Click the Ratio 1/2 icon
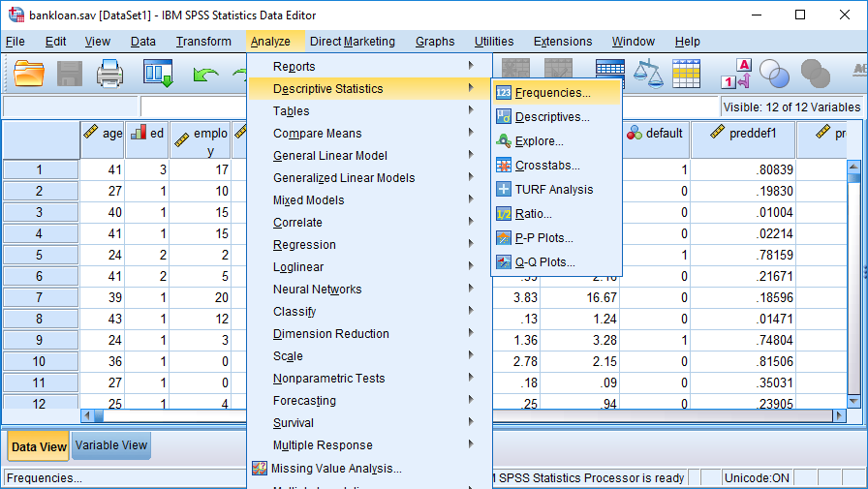The height and width of the screenshot is (489, 868). 503,214
